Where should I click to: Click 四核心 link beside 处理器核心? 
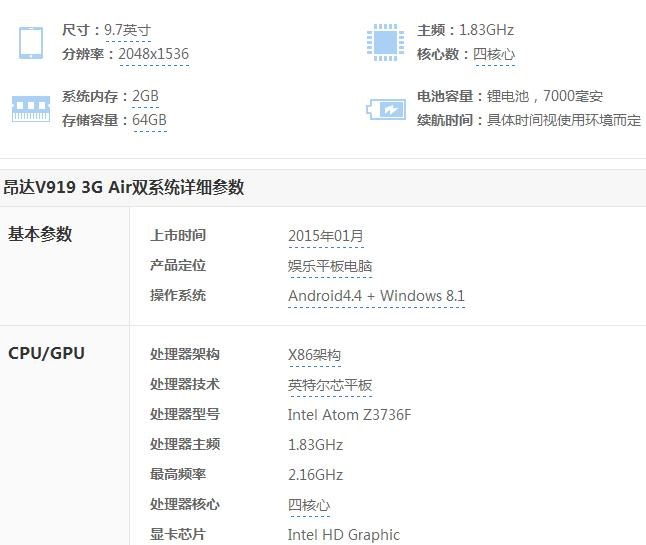click(309, 505)
